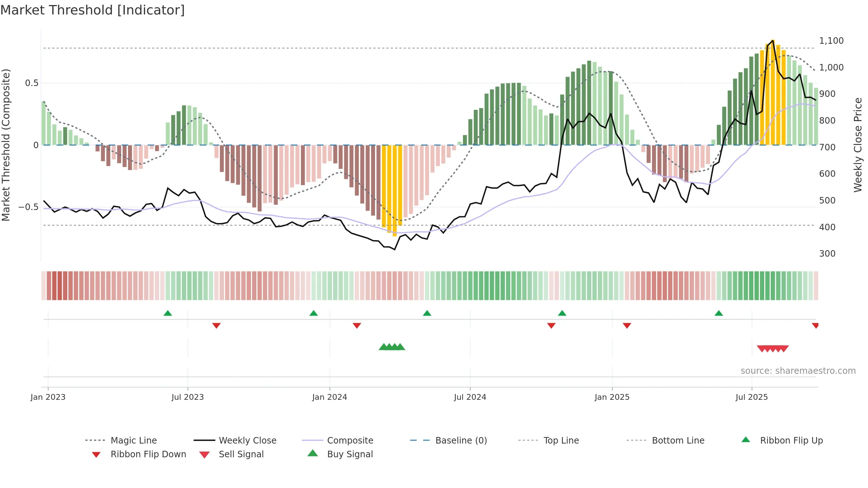
Task: Click the Jul 2024 axis label
Action: tap(470, 397)
